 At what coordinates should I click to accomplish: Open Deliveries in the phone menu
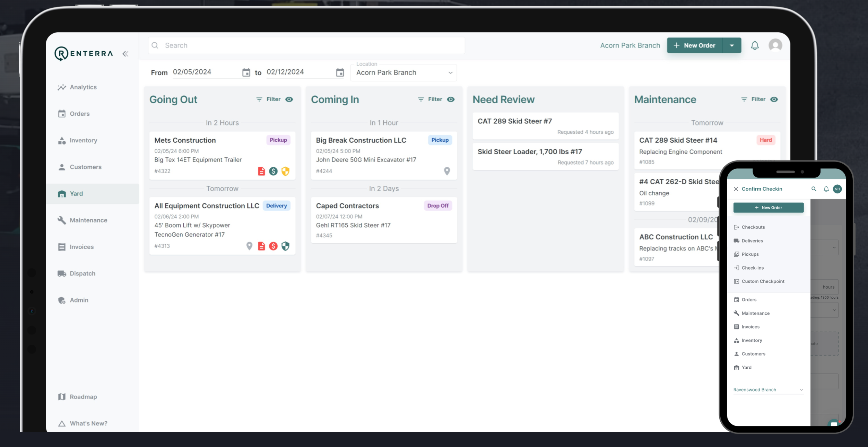pos(768,241)
